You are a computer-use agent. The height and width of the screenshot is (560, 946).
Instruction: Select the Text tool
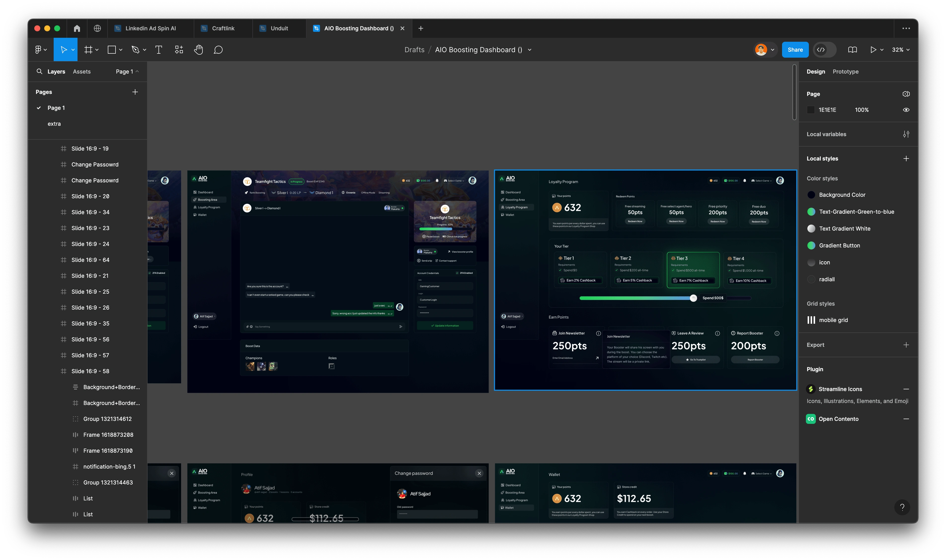(158, 50)
